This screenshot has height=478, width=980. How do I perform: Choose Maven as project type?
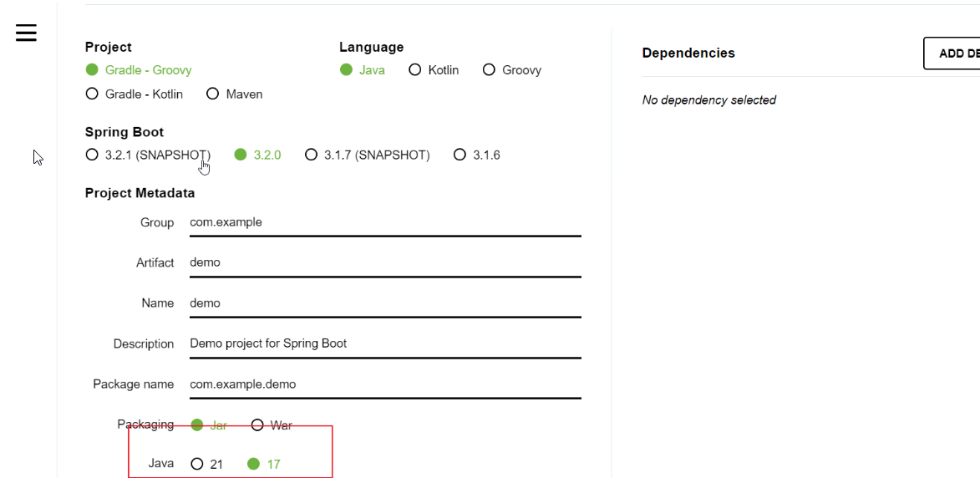coord(235,94)
